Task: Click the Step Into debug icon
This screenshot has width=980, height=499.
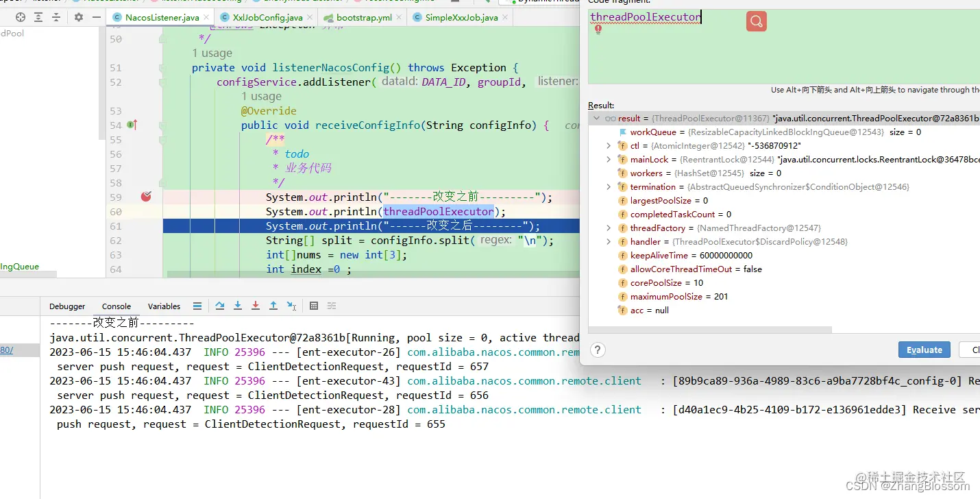Action: point(238,306)
